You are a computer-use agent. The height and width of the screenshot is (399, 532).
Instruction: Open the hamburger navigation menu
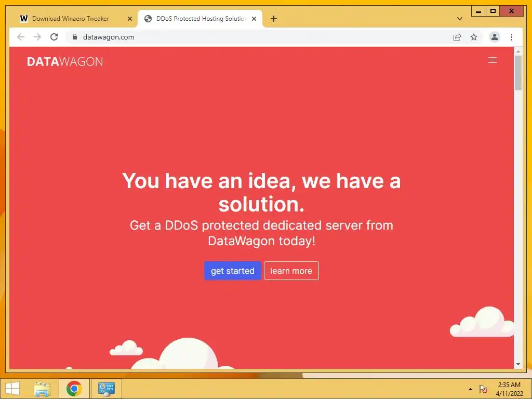pos(493,60)
